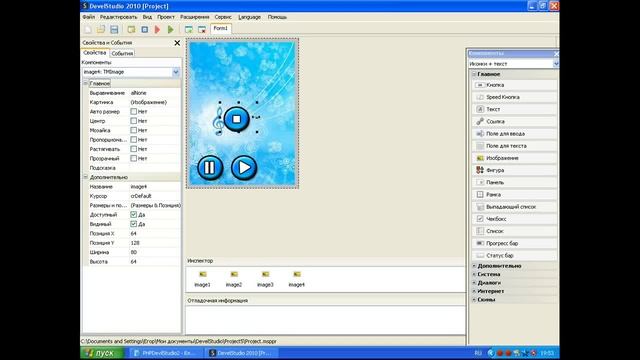Pick the Кнопка component

point(514,85)
